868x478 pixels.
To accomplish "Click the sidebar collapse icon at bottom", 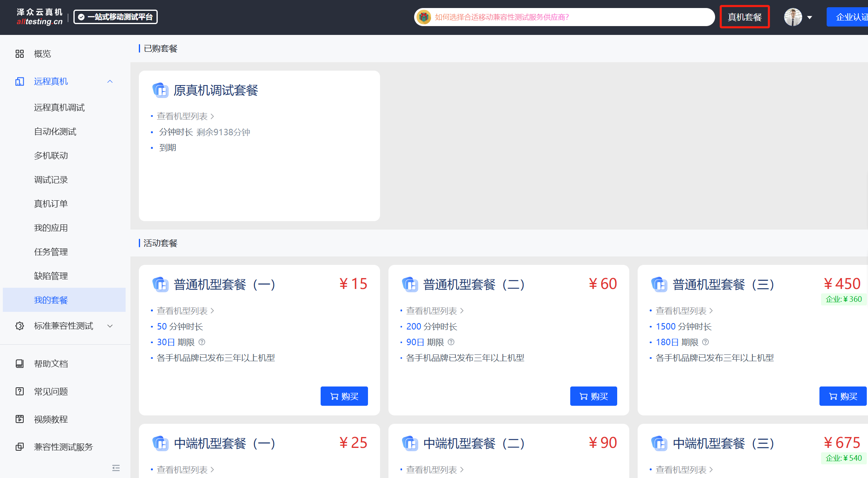I will tap(116, 468).
